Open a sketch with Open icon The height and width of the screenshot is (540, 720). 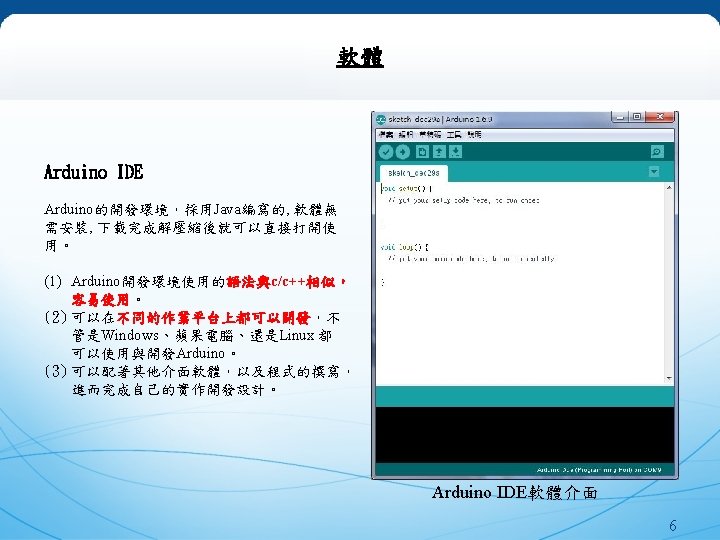coord(439,152)
